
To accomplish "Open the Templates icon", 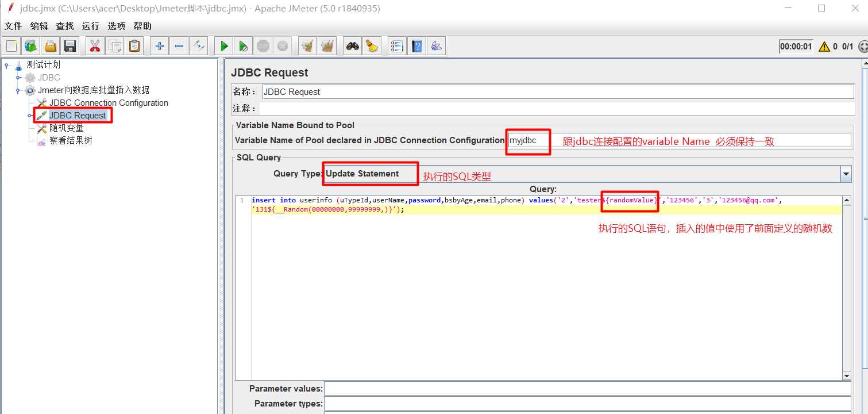I will coord(30,46).
